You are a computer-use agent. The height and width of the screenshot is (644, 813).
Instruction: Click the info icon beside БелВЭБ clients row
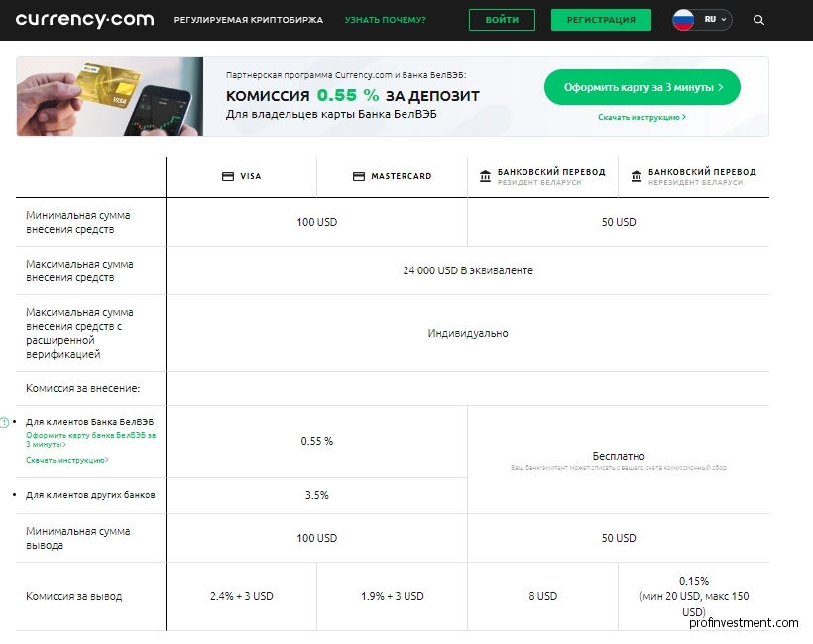coord(4,422)
